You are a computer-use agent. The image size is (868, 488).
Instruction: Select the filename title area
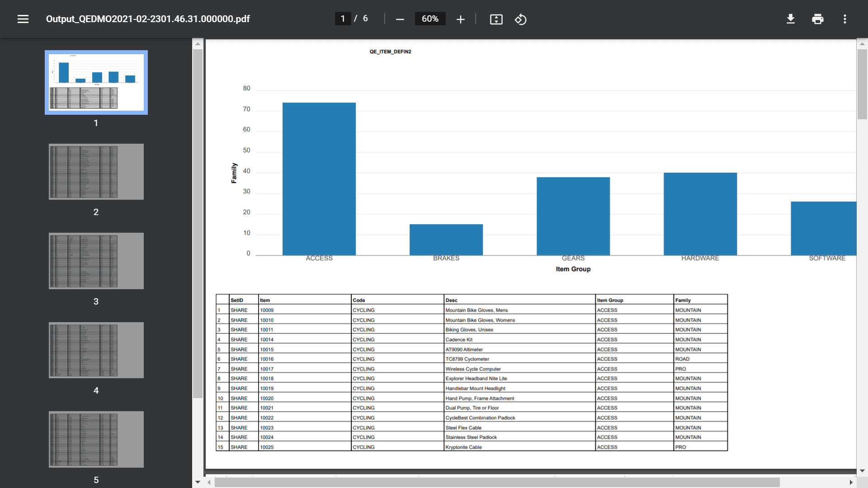pyautogui.click(x=147, y=19)
